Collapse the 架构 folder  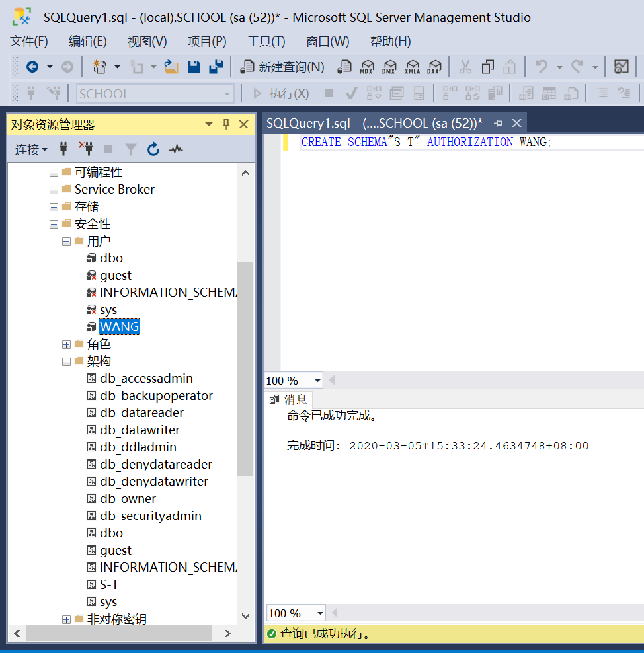point(66,362)
